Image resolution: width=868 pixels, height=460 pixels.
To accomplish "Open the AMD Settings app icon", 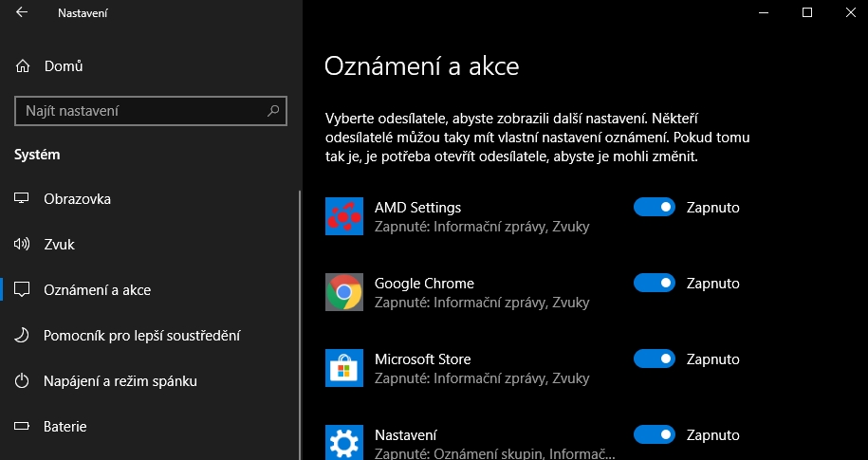I will (x=343, y=216).
